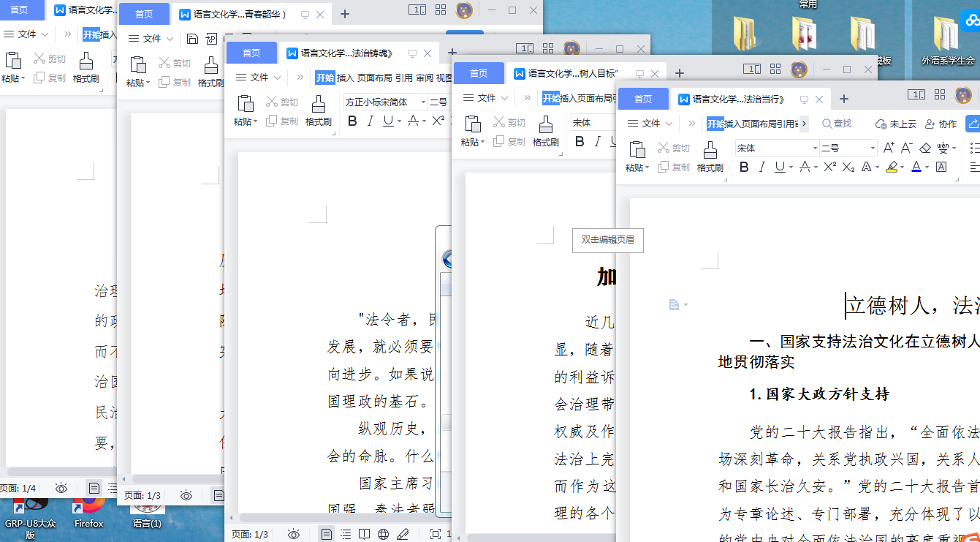Toggle eye protection mode in the 法治铸魂 status bar
The image size is (980, 542).
(x=294, y=534)
